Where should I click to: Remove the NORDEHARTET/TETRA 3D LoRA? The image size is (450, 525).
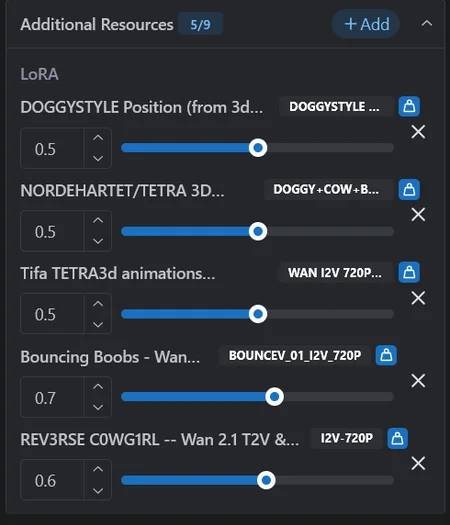coord(418,215)
